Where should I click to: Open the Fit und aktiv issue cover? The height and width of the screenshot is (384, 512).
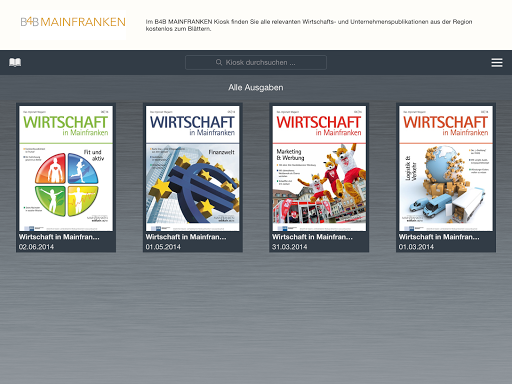click(66, 168)
